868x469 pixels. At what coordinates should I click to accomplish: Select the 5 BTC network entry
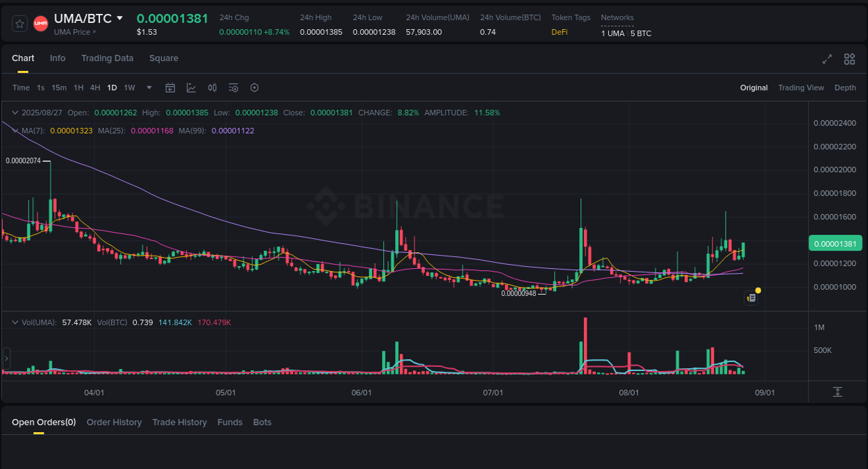(641, 33)
